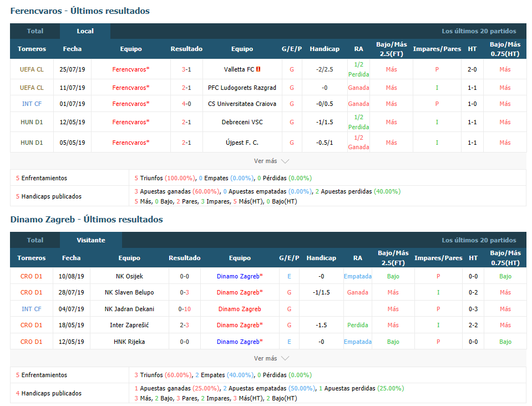Open NK Jadran Dekani team link

pos(129,309)
